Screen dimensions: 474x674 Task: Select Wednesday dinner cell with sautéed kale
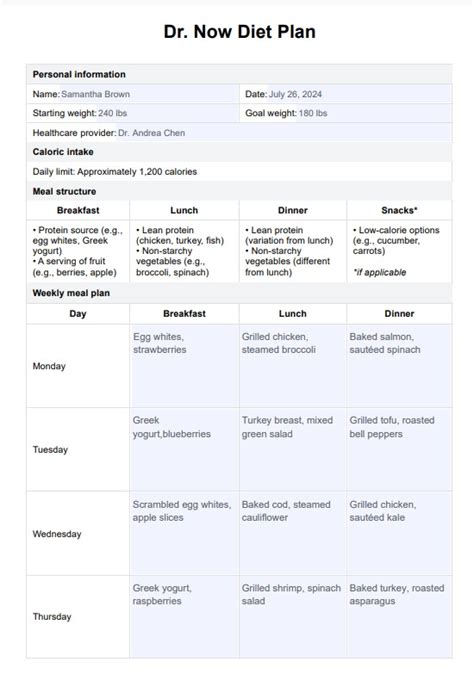point(399,533)
